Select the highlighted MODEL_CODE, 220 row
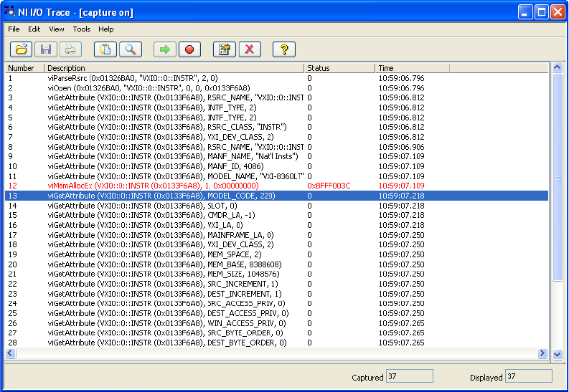 click(276, 196)
